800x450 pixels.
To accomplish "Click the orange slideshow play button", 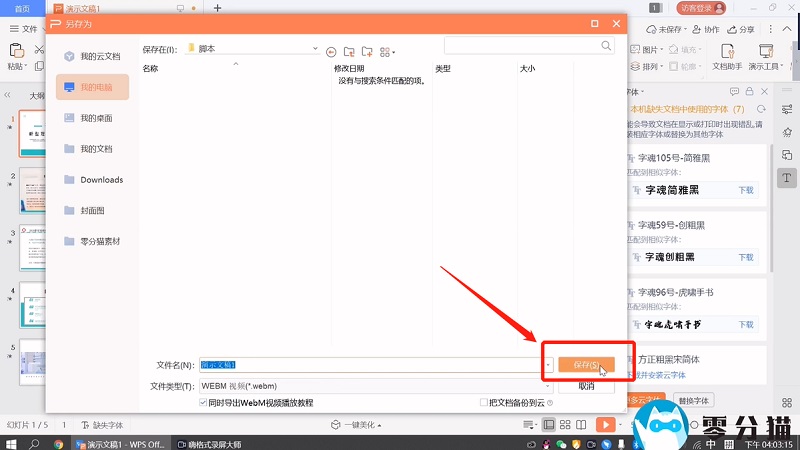I will pyautogui.click(x=604, y=424).
